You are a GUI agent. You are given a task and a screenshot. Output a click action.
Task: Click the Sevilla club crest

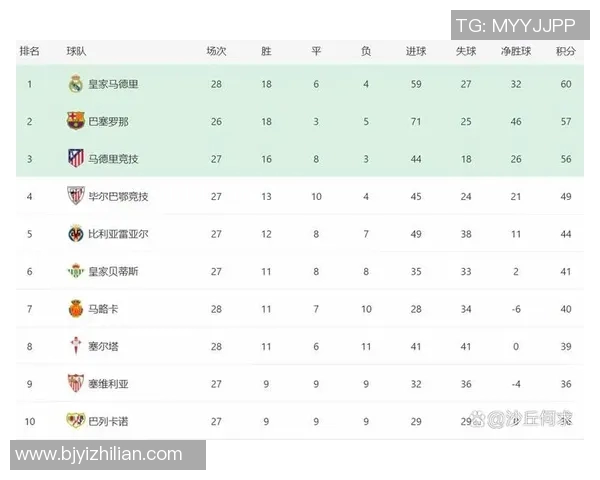(x=76, y=383)
